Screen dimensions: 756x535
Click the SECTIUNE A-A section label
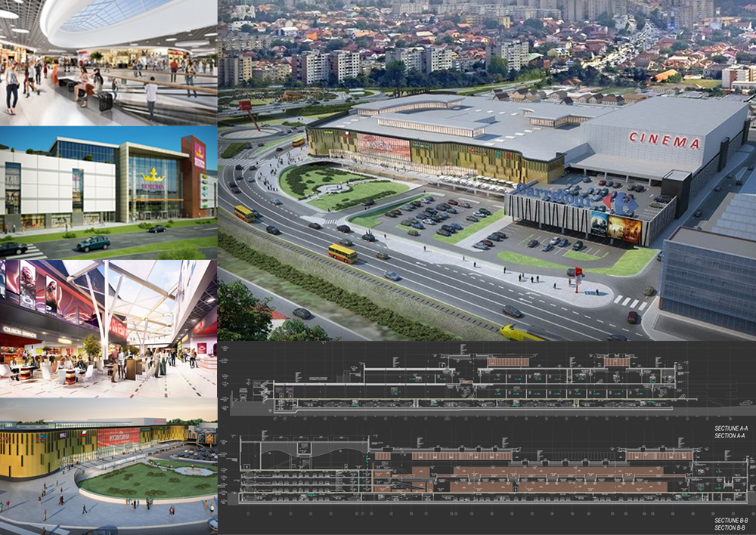(x=730, y=432)
